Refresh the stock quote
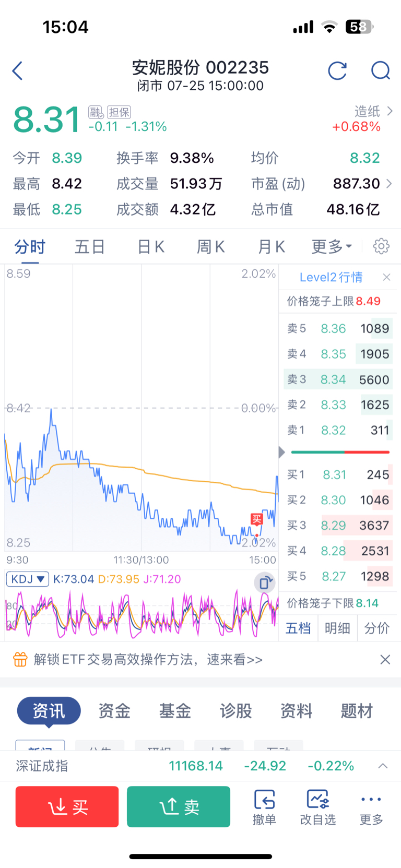 (x=337, y=70)
